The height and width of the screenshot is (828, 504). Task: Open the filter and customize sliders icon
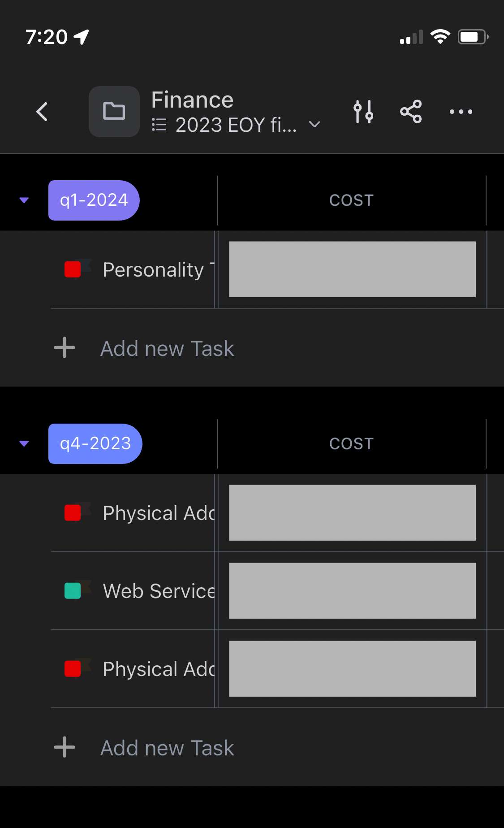point(363,112)
